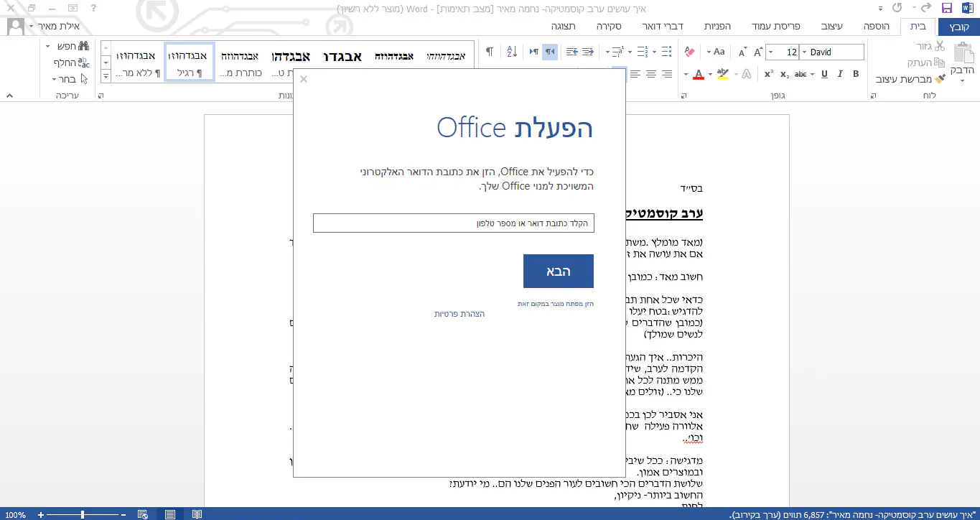
Task: Click the email or phone input field
Action: point(453,223)
